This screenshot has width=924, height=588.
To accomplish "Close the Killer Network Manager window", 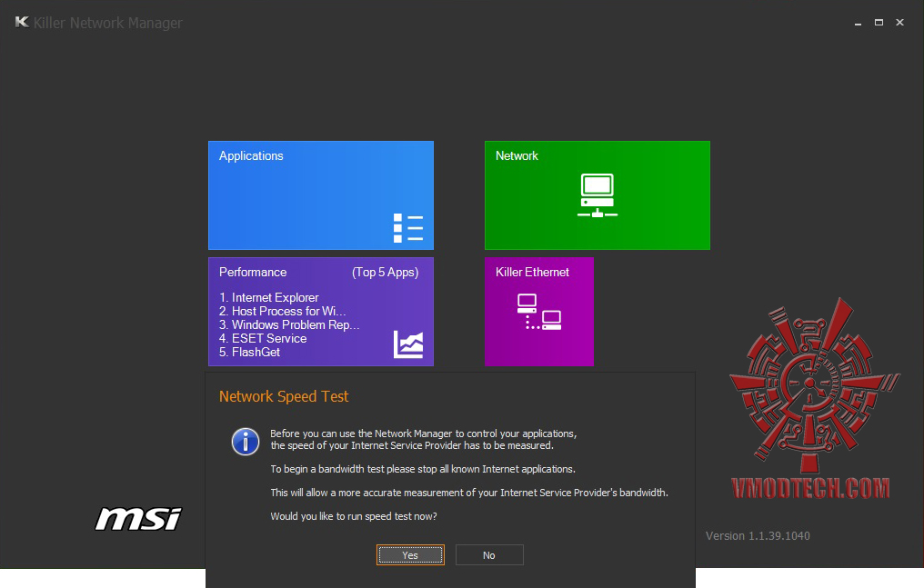I will pos(899,23).
